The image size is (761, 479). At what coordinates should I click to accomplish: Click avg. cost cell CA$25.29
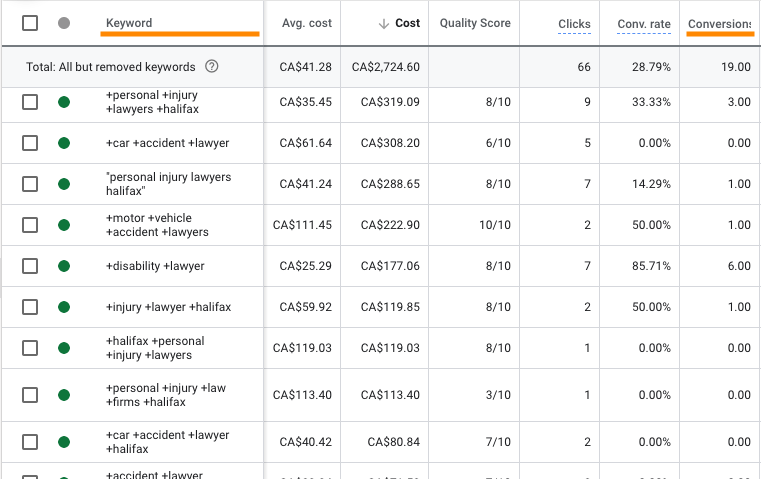click(305, 266)
